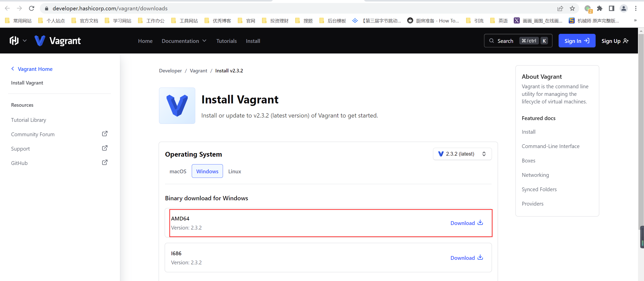Open the version selector showing 2.3.2 (latest)

(x=462, y=154)
